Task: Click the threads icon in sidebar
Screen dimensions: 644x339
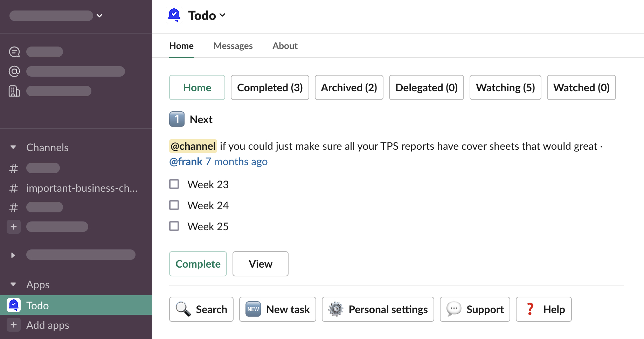Action: 14,52
